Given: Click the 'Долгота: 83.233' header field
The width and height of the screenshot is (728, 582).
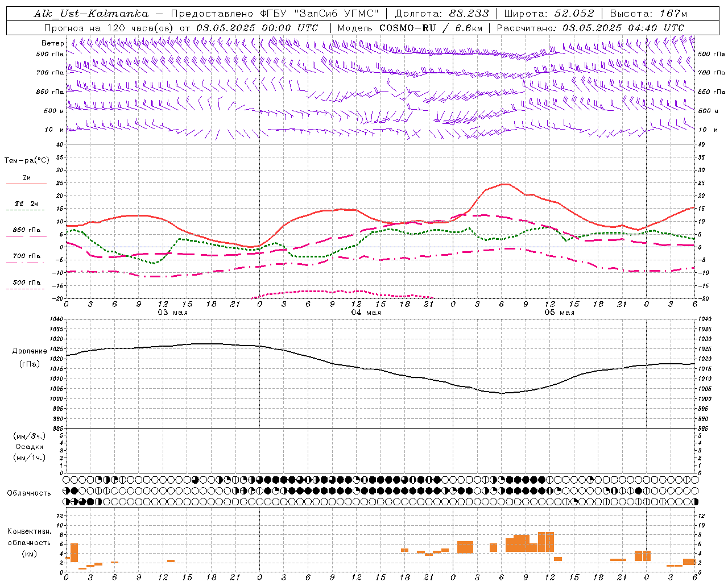Looking at the screenshot, I should [442, 14].
